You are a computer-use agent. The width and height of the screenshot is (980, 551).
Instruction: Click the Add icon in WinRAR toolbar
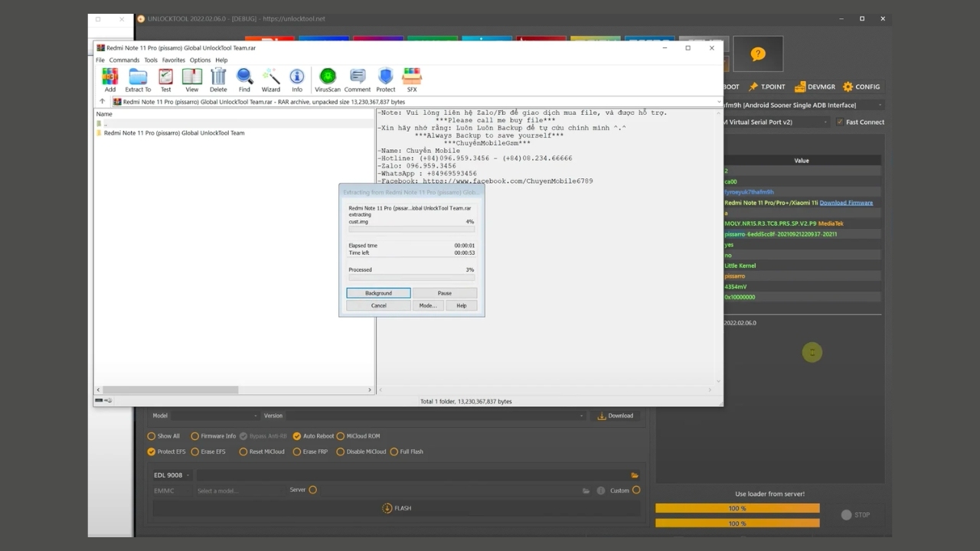[110, 80]
